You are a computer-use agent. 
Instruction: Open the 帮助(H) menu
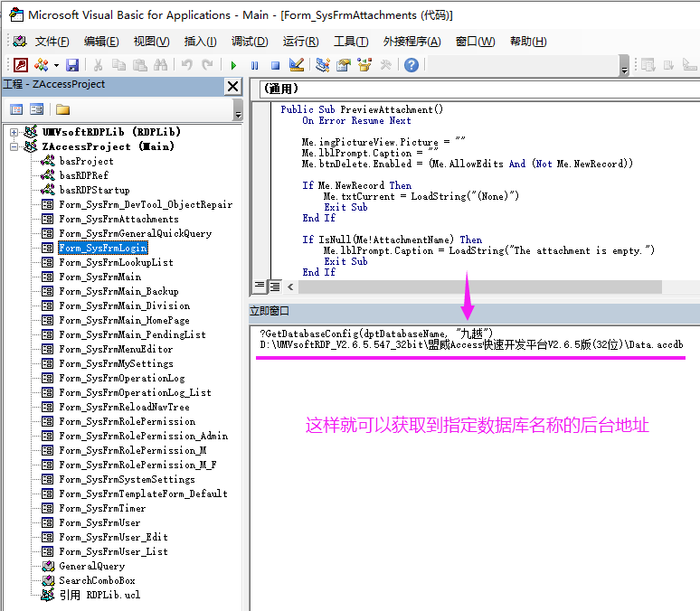click(x=528, y=42)
